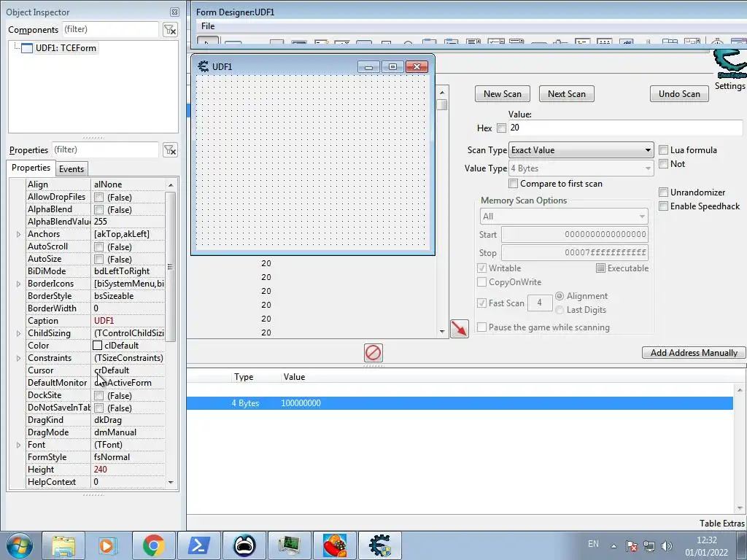Viewport: 747px width, 560px height.
Task: Clear the Components filter
Action: 170,29
